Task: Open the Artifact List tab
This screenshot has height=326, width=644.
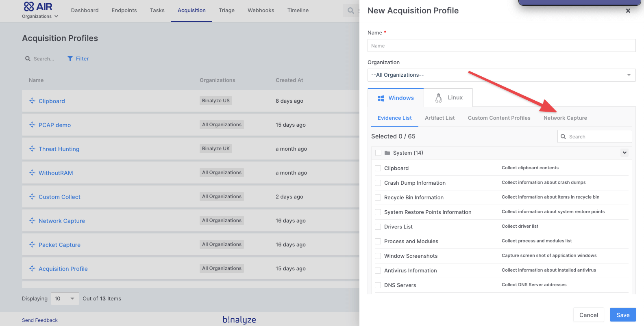Action: [x=439, y=118]
